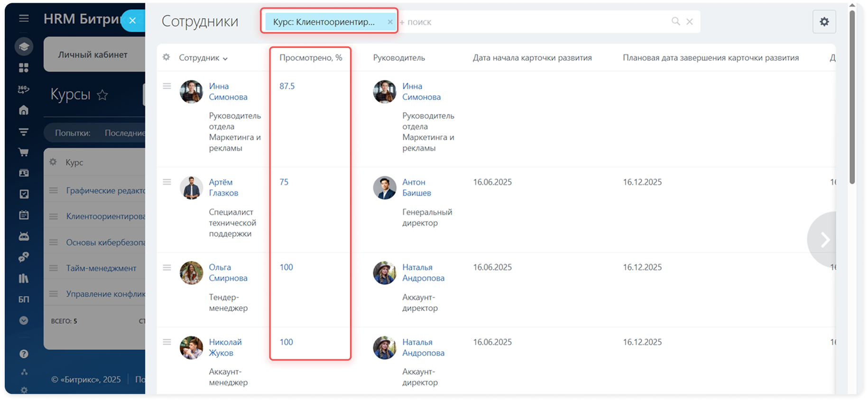868x401 pixels.
Task: Open the chat bubbles sidebar icon
Action: [24, 257]
